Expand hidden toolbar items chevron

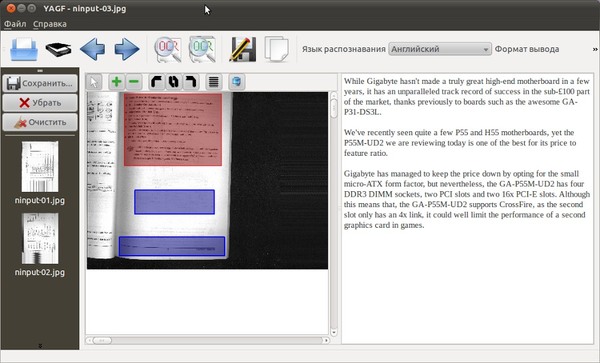[595, 49]
